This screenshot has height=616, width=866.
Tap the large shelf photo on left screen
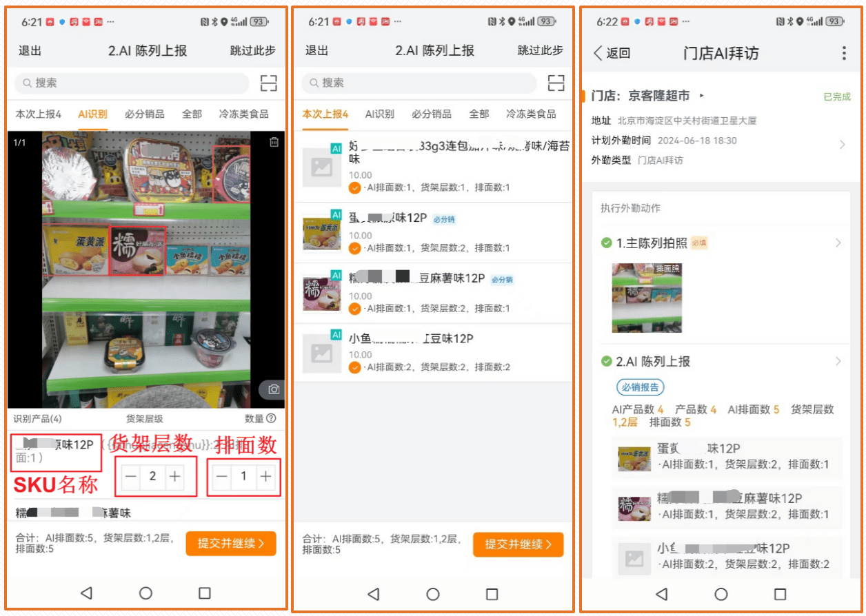pyautogui.click(x=145, y=269)
